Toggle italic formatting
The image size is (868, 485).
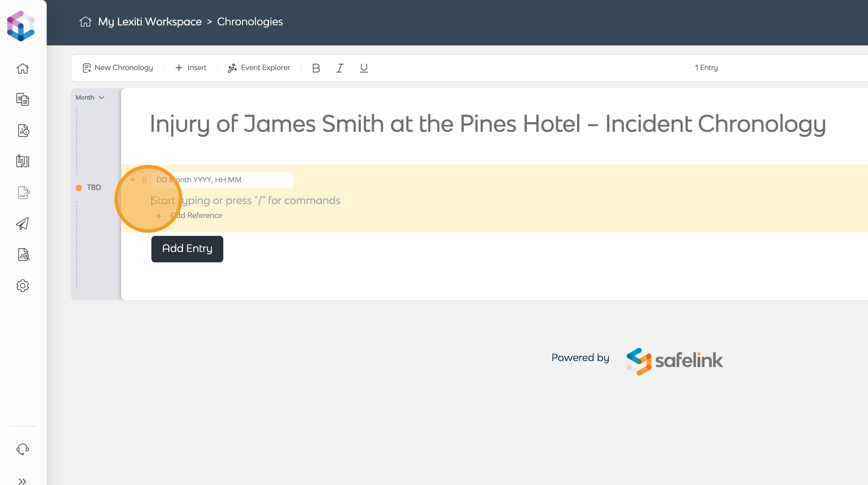pos(340,68)
